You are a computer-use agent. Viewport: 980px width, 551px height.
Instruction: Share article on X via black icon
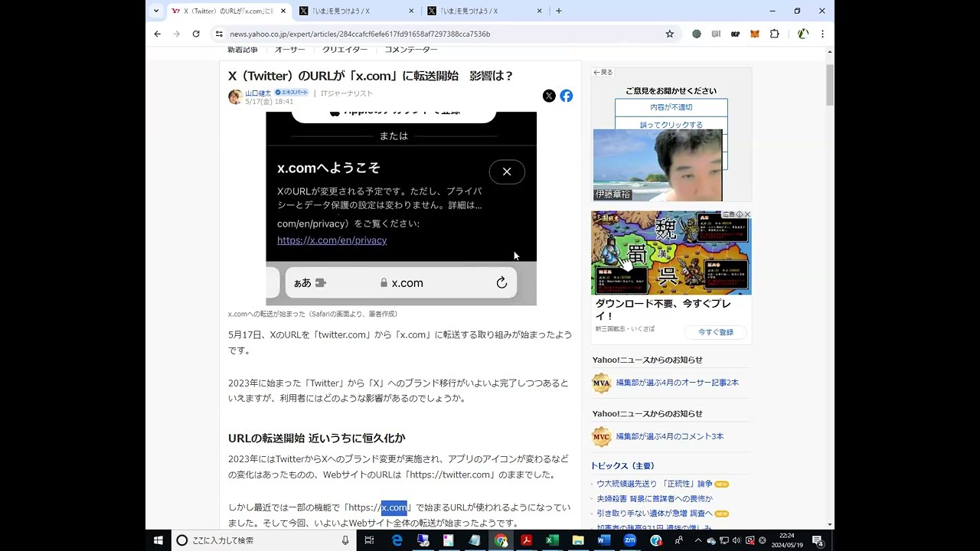tap(549, 96)
